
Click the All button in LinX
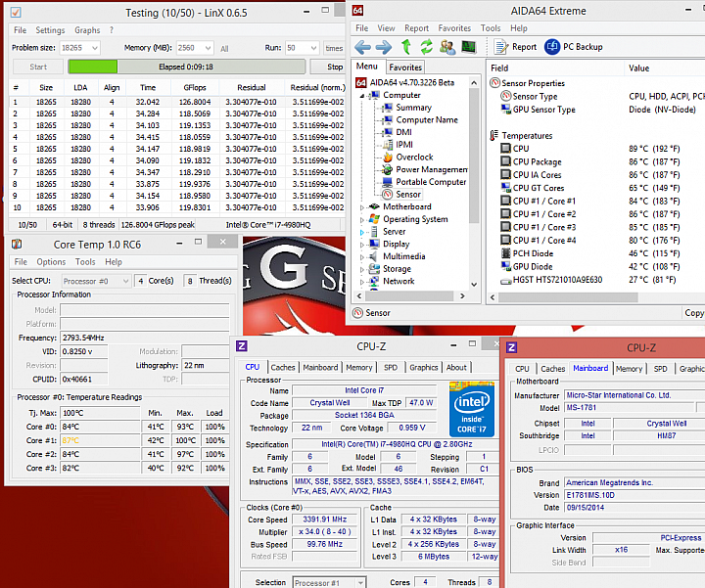pos(224,49)
